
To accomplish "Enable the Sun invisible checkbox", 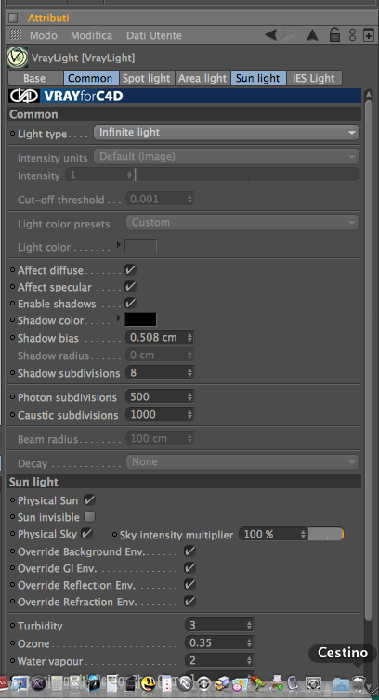I will 90,517.
